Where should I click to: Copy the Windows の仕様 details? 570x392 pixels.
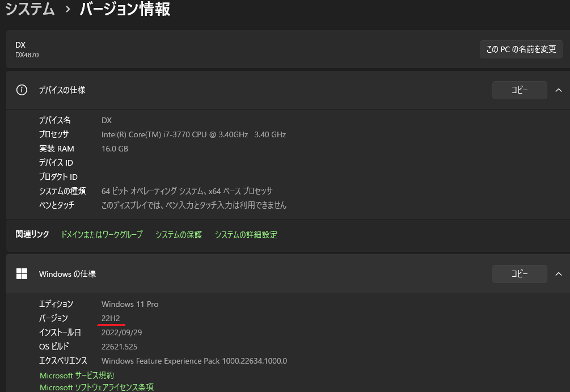pos(520,274)
